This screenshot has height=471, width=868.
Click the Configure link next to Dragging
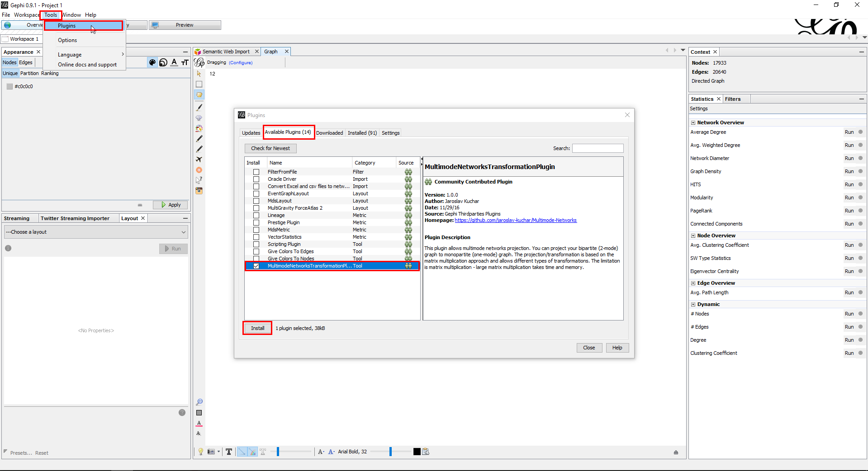tap(241, 63)
